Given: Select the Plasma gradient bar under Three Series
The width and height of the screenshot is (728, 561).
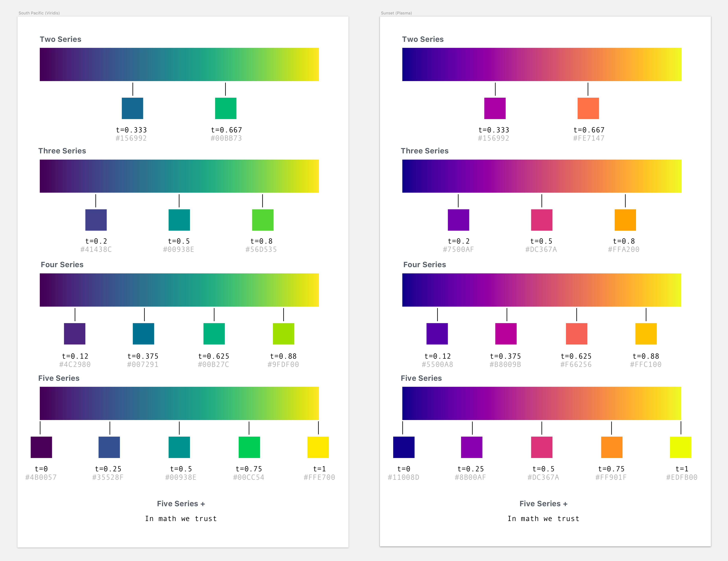Looking at the screenshot, I should coord(542,176).
